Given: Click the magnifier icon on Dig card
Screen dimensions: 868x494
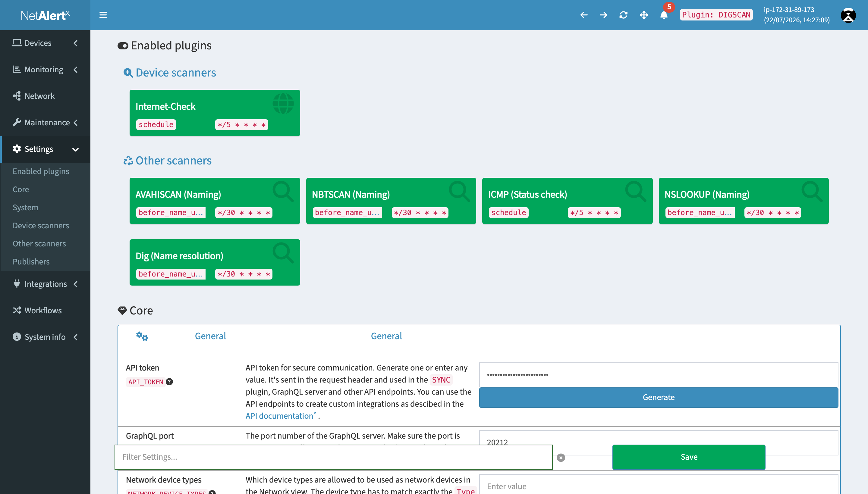Looking at the screenshot, I should coord(283,253).
